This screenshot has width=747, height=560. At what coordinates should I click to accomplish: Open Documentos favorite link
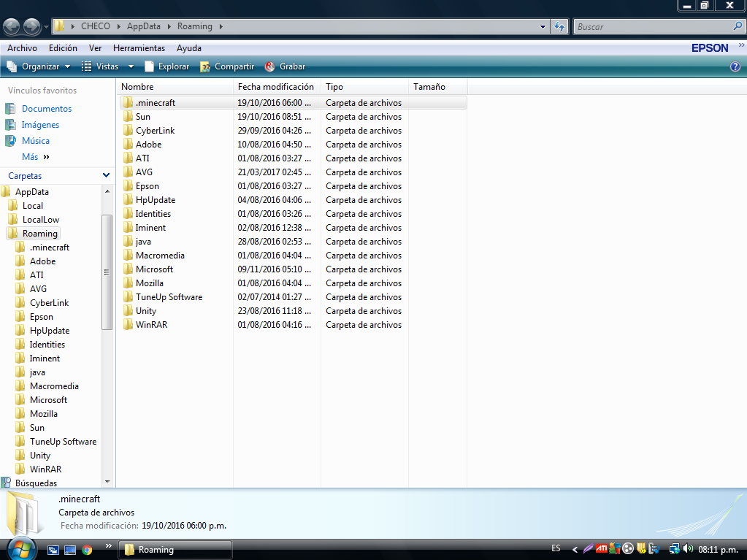(x=47, y=109)
